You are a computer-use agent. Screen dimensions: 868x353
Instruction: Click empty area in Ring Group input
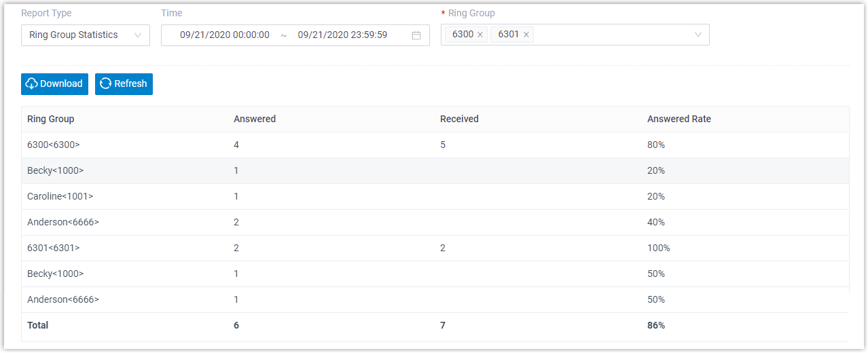[x=611, y=35]
